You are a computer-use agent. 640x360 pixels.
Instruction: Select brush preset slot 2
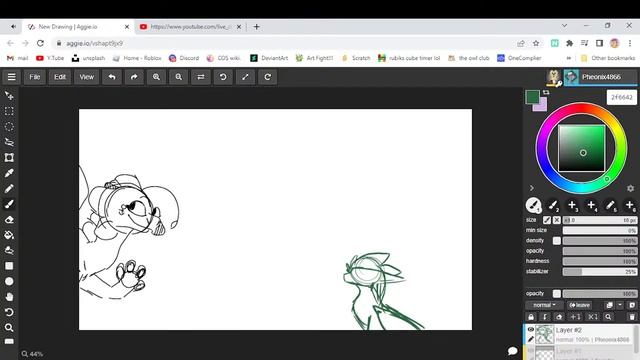tap(553, 205)
